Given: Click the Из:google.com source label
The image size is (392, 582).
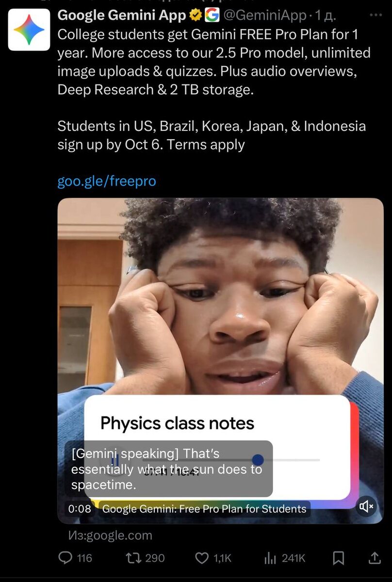Looking at the screenshot, I should (110, 535).
